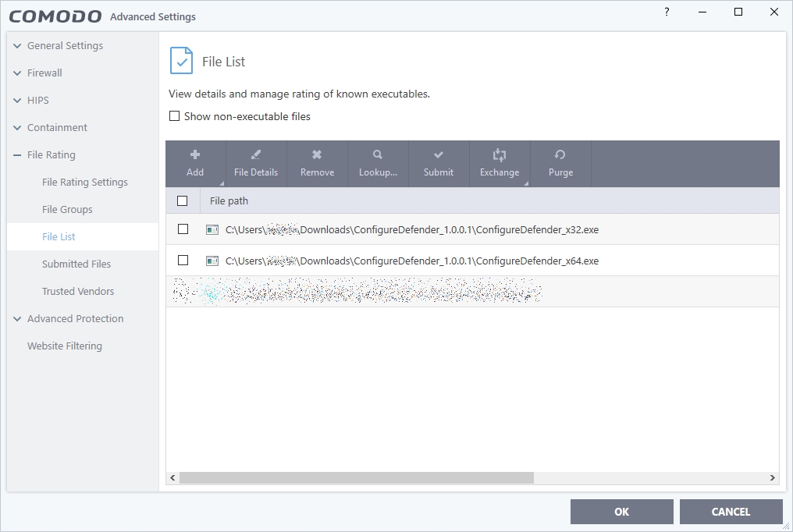The height and width of the screenshot is (532, 793).
Task: Check the ConfigureDefender_x32.exe row checkbox
Action: (183, 229)
